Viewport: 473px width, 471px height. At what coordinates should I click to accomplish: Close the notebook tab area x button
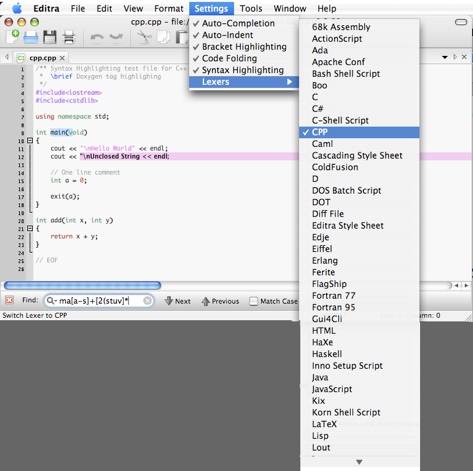click(x=464, y=57)
